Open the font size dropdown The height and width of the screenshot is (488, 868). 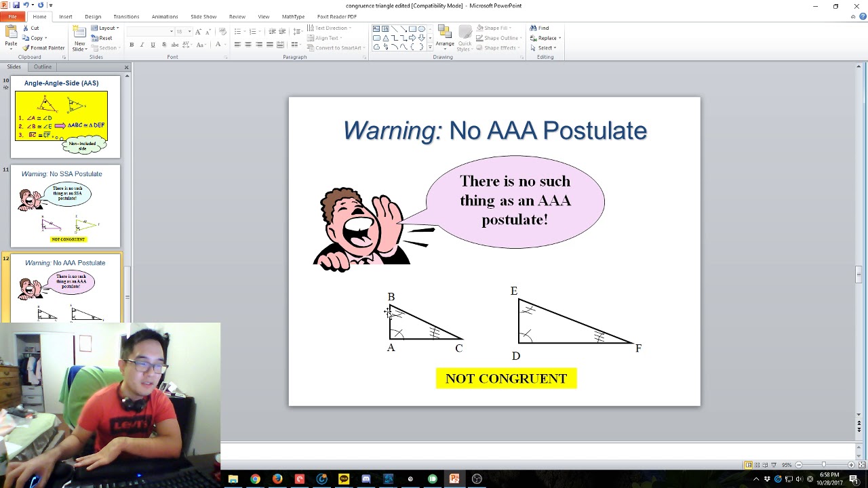[x=189, y=31]
